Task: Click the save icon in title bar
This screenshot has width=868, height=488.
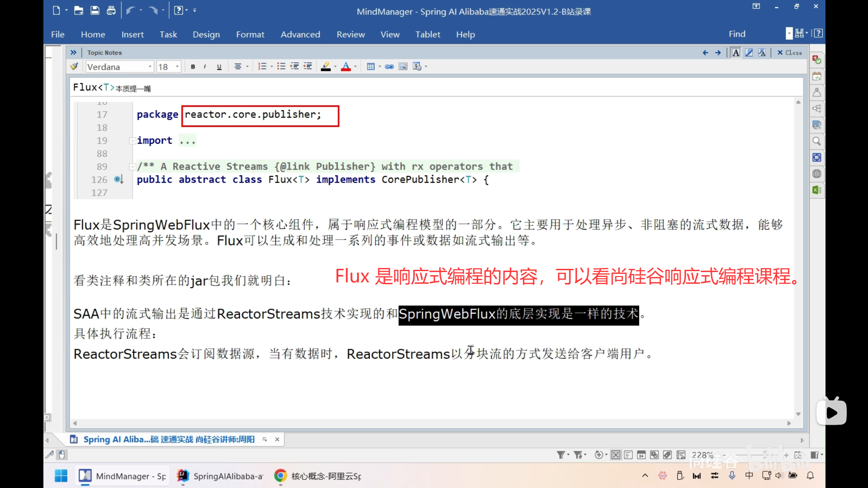Action: pyautogui.click(x=95, y=10)
